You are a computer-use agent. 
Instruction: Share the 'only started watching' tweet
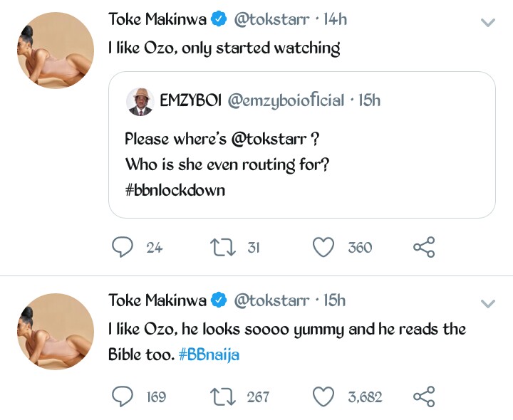pos(423,247)
